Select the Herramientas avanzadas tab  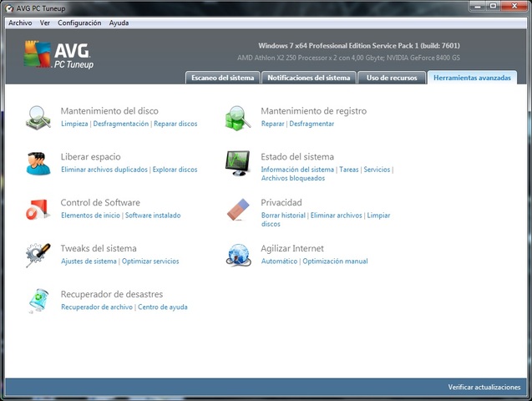pyautogui.click(x=472, y=78)
